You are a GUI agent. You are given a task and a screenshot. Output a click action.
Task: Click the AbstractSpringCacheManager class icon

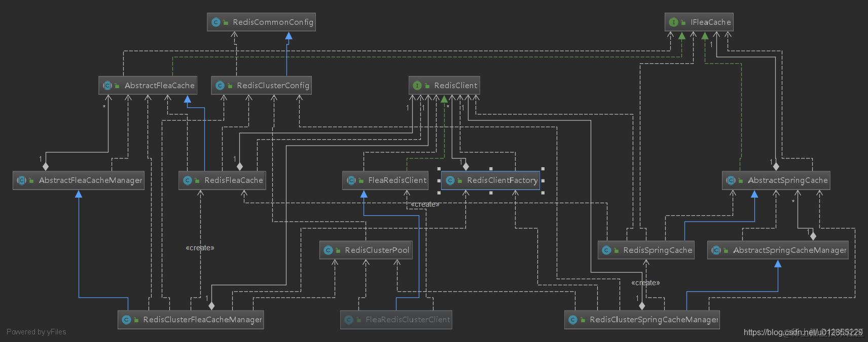(x=716, y=250)
